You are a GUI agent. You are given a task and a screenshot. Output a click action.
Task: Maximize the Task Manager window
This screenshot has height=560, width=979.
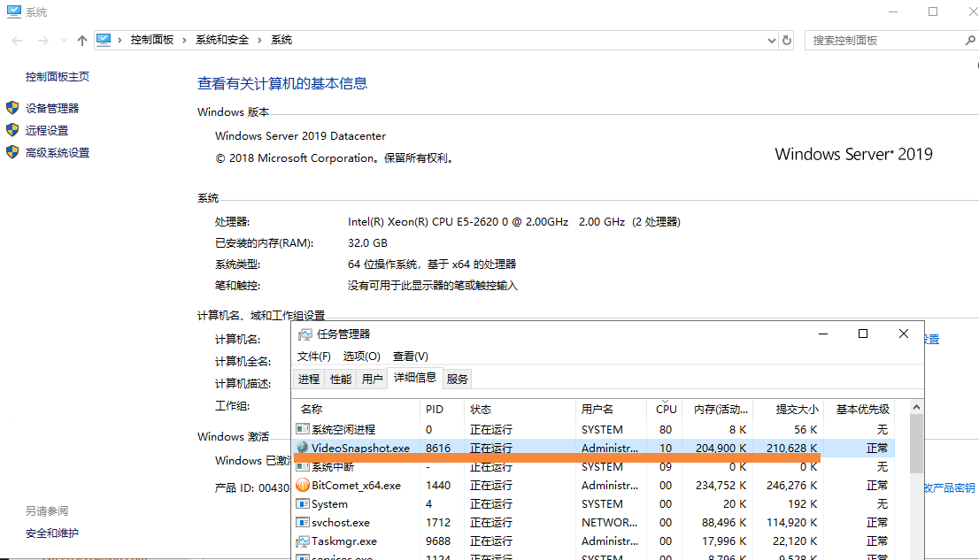pos(863,334)
